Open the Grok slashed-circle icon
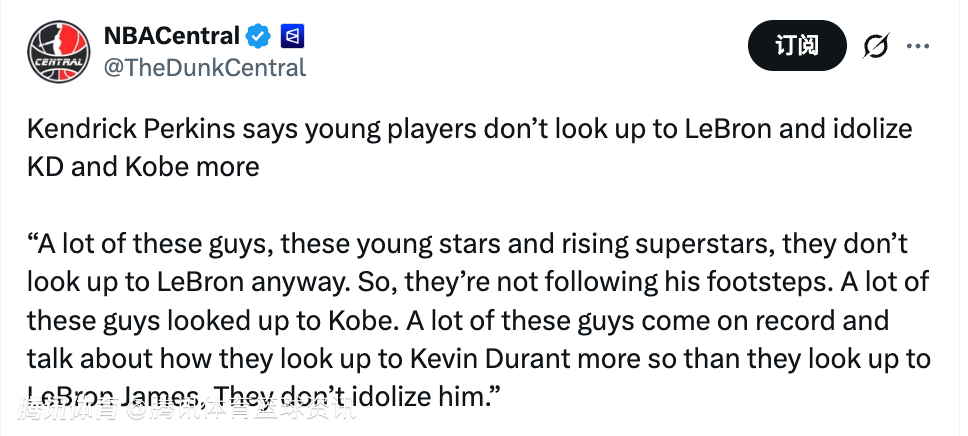The height and width of the screenshot is (436, 968). [875, 46]
